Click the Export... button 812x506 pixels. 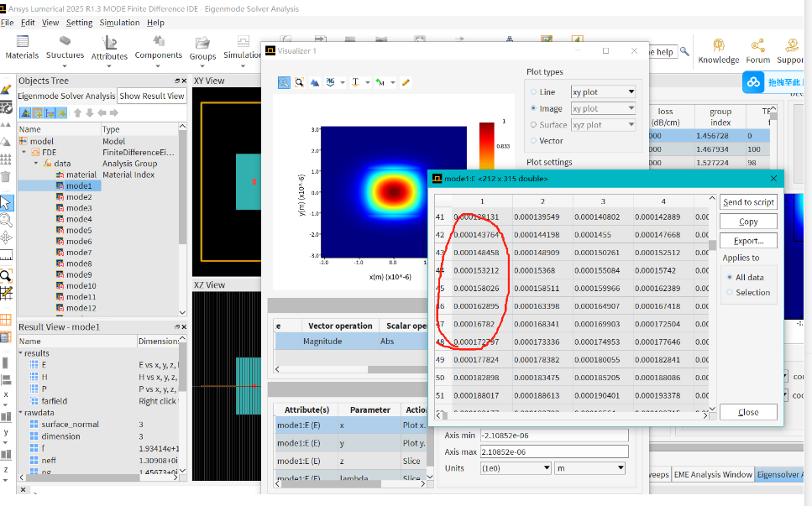point(748,241)
